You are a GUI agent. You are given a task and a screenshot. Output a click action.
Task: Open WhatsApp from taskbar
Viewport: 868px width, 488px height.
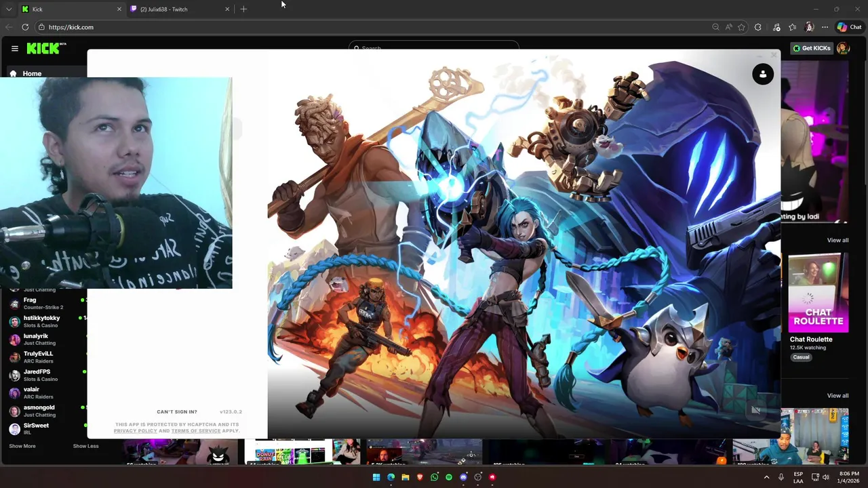(x=434, y=477)
